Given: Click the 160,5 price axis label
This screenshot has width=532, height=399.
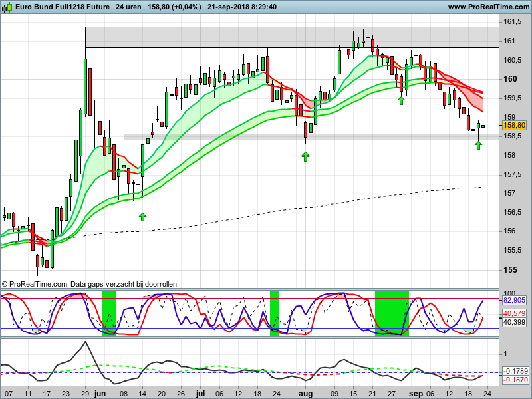Looking at the screenshot, I should point(512,60).
